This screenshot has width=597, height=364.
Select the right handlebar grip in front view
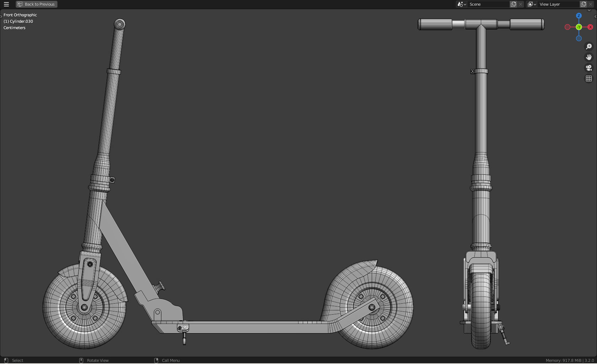[x=527, y=25]
